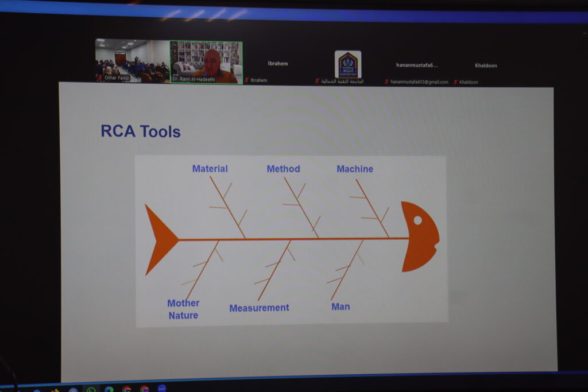
Task: Click the Ibrahem participant tile
Action: pyautogui.click(x=278, y=64)
